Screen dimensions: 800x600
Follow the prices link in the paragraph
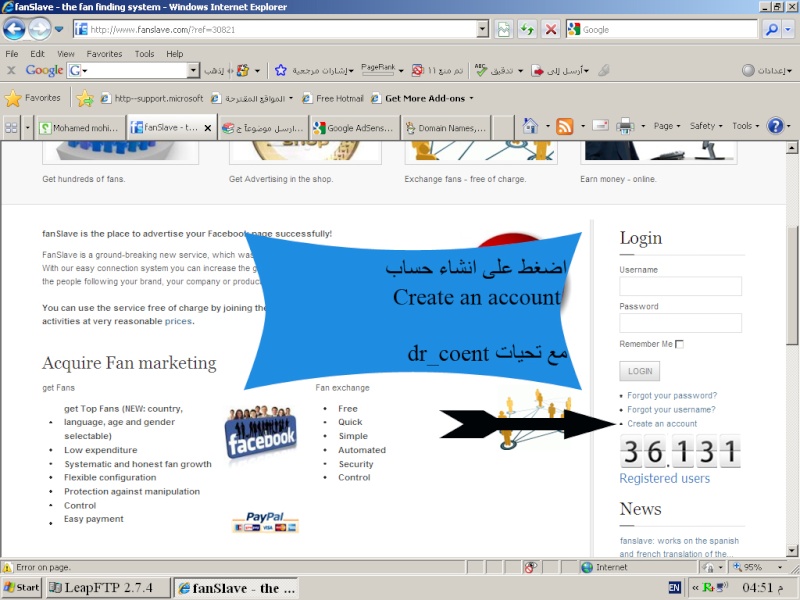(178, 321)
